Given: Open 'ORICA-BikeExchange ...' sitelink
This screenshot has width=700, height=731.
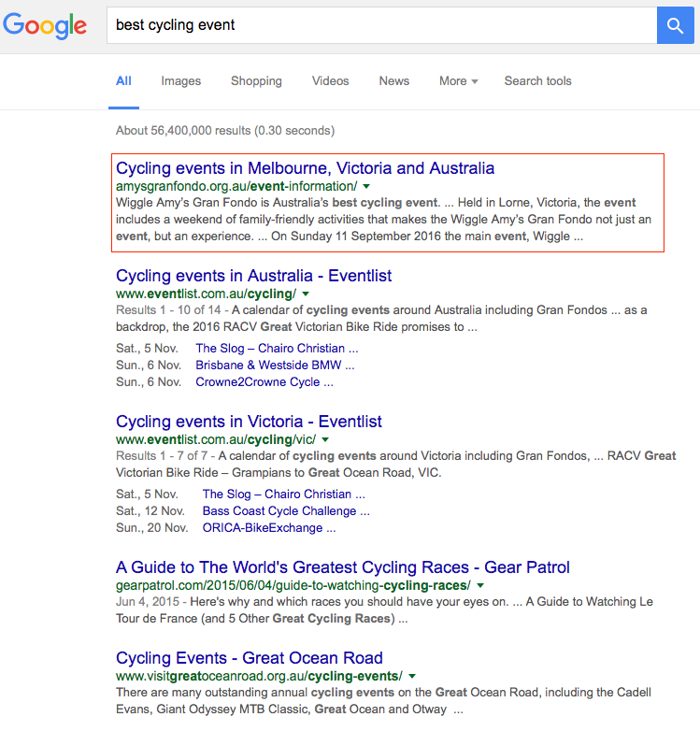Looking at the screenshot, I should (269, 528).
